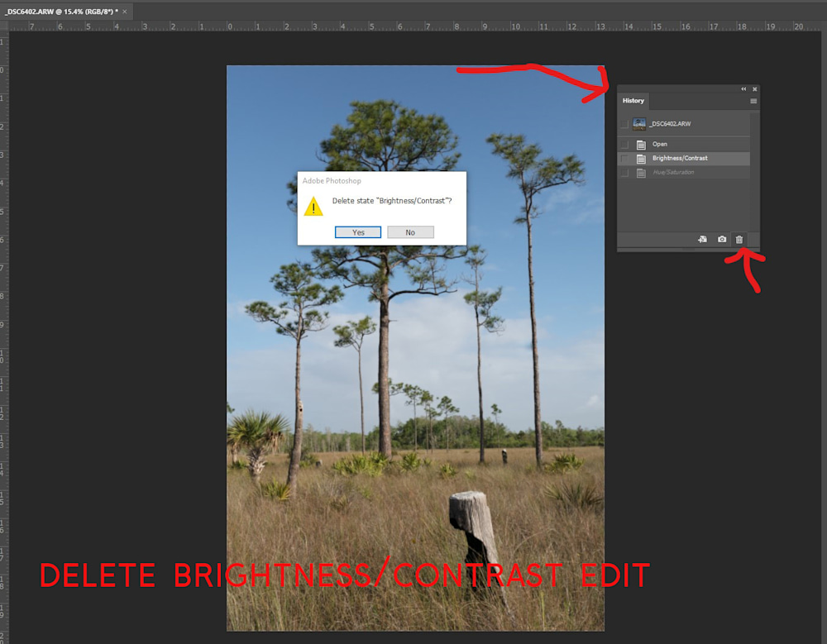
Task: Close the _DSC6402.ARW document tab
Action: tap(125, 12)
